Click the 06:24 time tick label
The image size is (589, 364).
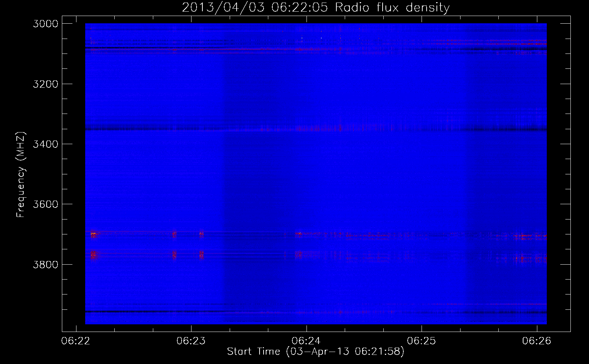[306, 341]
